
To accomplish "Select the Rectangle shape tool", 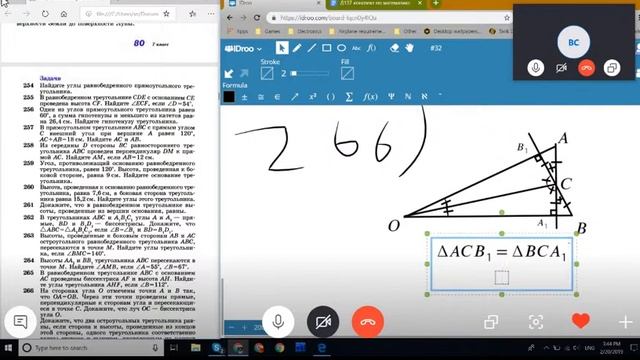I will pyautogui.click(x=327, y=48).
